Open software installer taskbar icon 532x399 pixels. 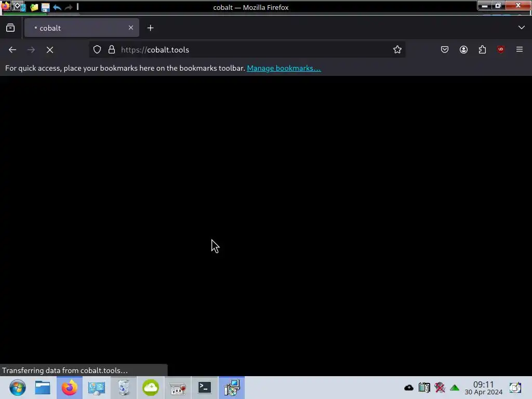(232, 388)
